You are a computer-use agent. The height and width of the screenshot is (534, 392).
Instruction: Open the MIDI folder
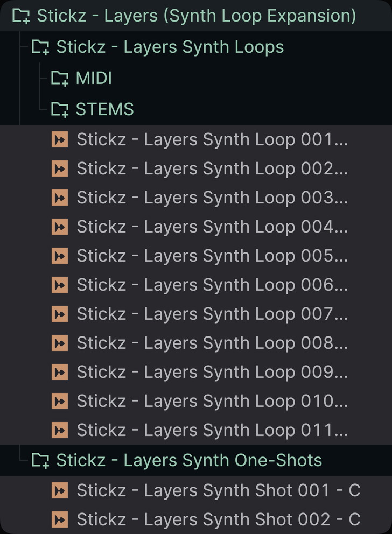click(196, 79)
